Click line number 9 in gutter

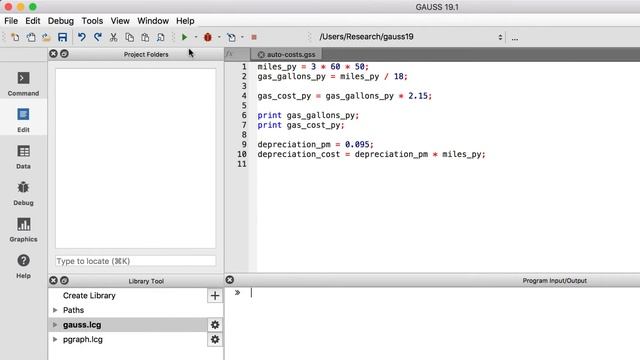click(244, 144)
